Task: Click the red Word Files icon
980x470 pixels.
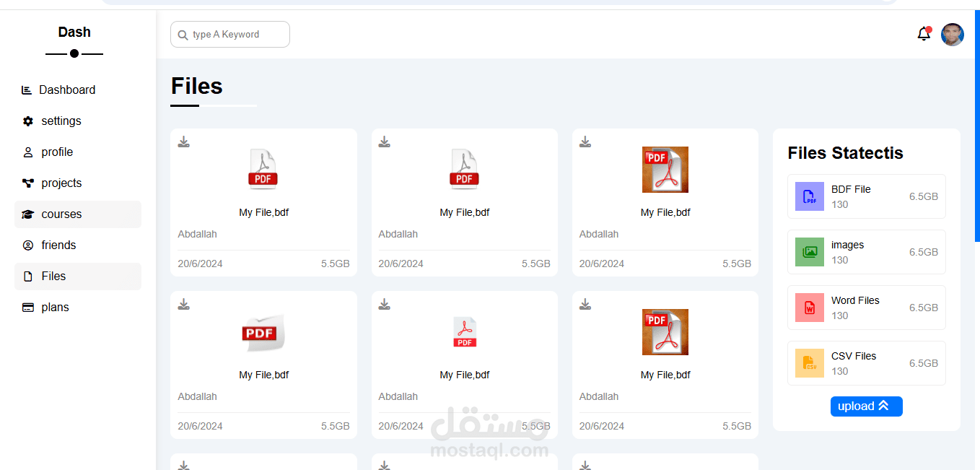Action: (810, 308)
